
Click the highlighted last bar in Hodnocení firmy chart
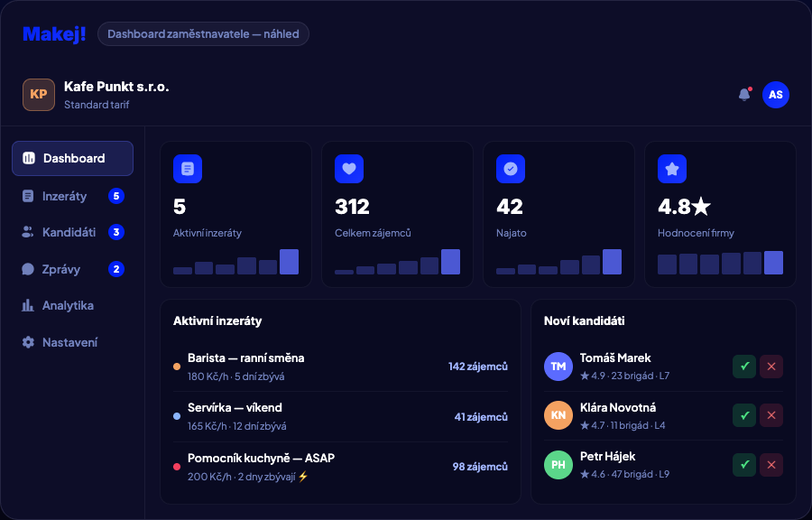pos(774,263)
